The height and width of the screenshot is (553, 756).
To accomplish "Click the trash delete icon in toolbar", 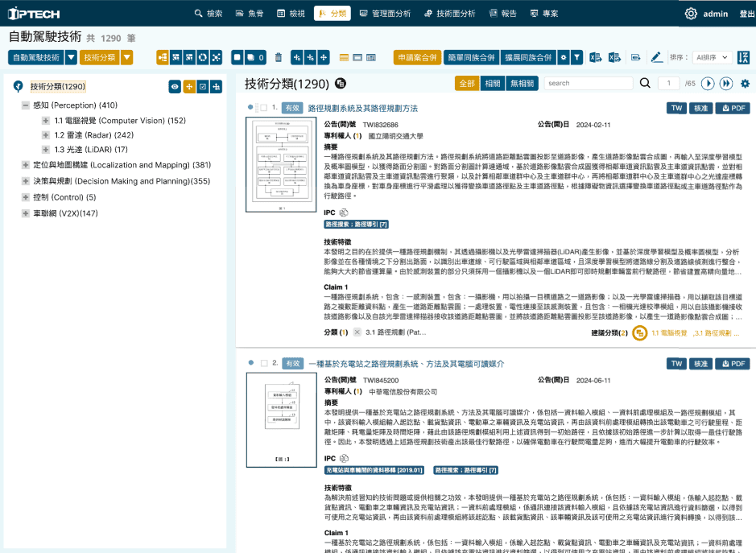I will [279, 57].
